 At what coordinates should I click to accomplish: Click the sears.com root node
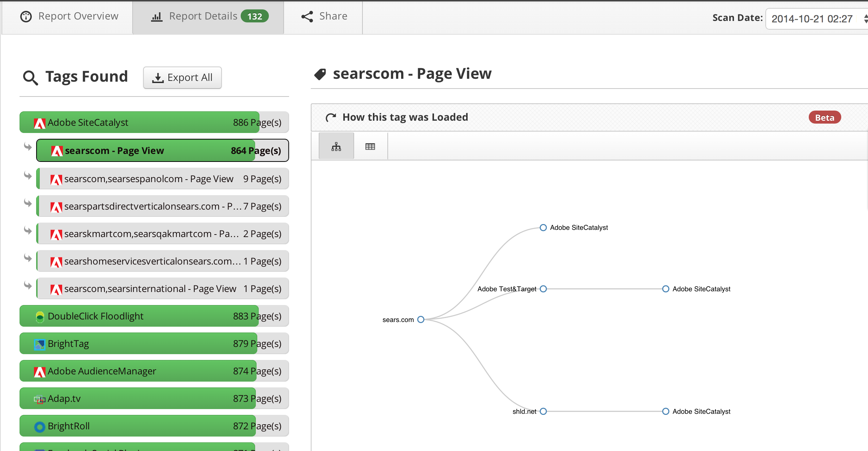coord(421,319)
